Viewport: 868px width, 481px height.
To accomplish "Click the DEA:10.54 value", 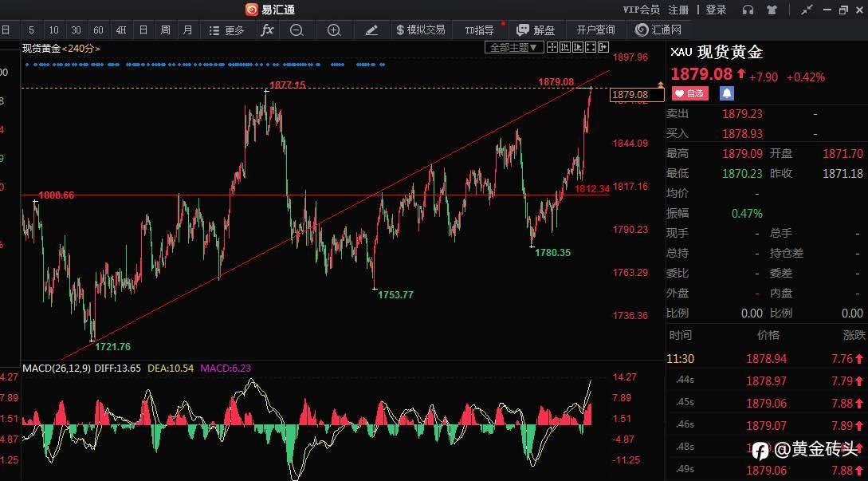I will [x=171, y=368].
